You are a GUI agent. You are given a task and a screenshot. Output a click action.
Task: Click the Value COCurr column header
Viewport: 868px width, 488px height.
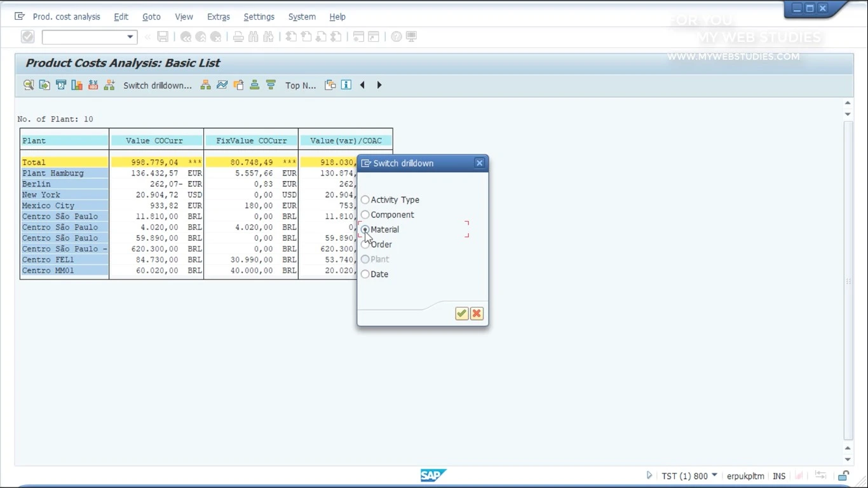156,140
